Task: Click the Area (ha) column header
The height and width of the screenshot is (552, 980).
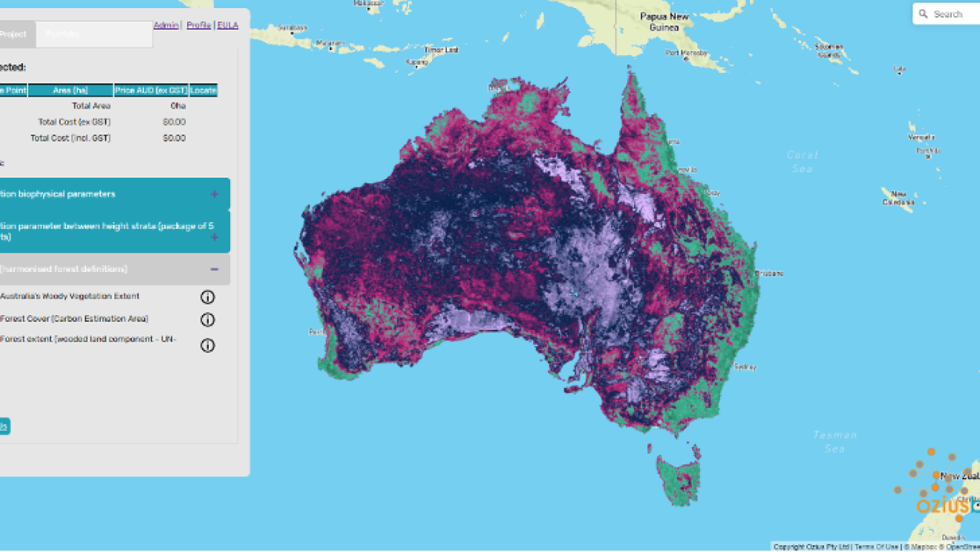Action: (71, 91)
